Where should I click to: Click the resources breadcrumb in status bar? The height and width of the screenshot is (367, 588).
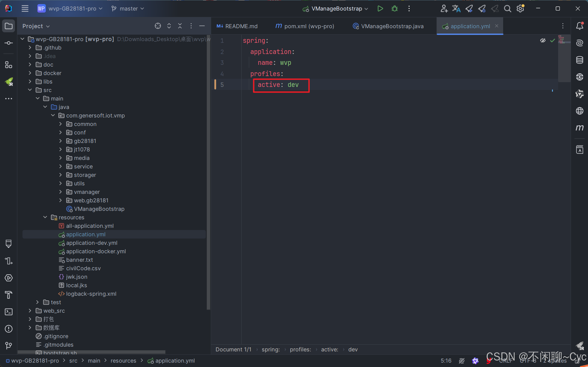tap(123, 361)
